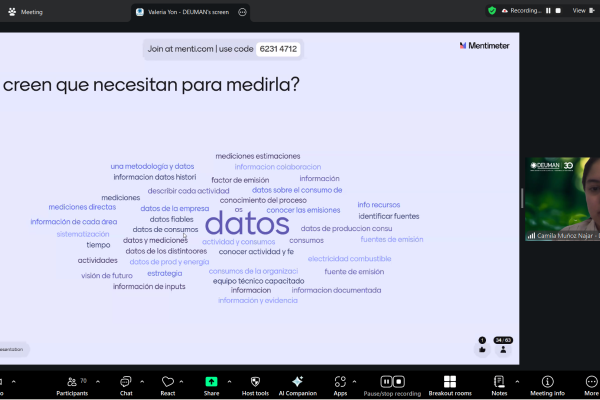Click the green encryption shield icon
The image size is (600, 400).
pos(492,11)
